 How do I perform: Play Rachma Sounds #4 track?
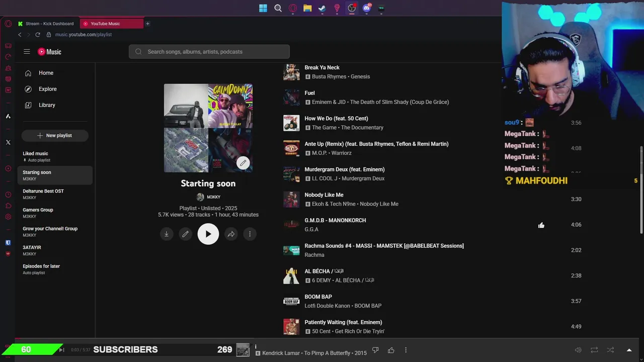click(384, 246)
